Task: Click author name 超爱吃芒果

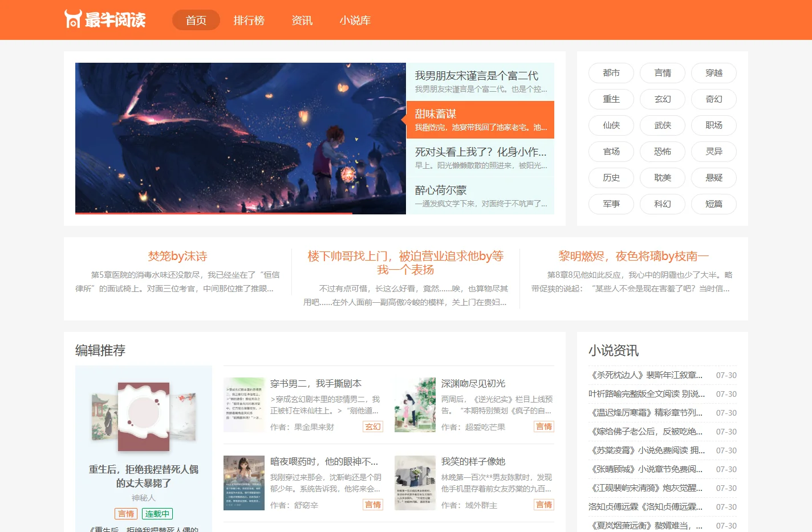Action: coord(485,427)
